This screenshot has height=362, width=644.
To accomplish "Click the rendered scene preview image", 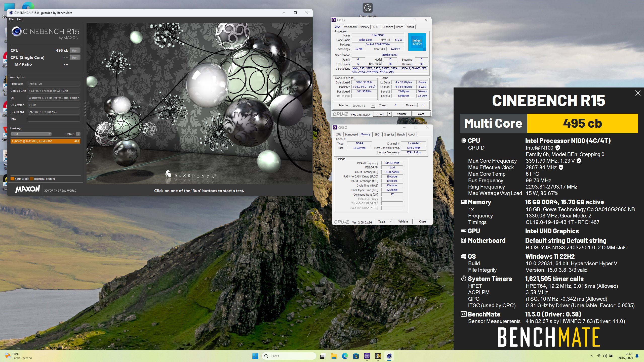I will click(199, 104).
